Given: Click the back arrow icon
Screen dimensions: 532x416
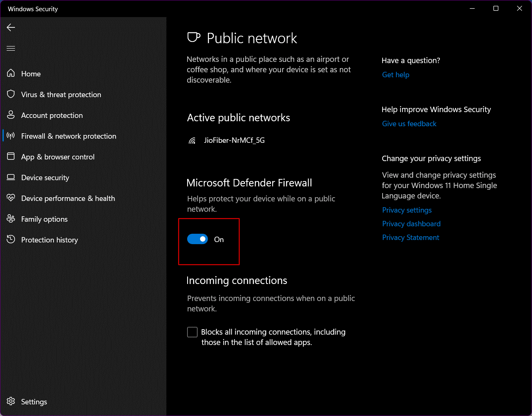Looking at the screenshot, I should click(11, 27).
